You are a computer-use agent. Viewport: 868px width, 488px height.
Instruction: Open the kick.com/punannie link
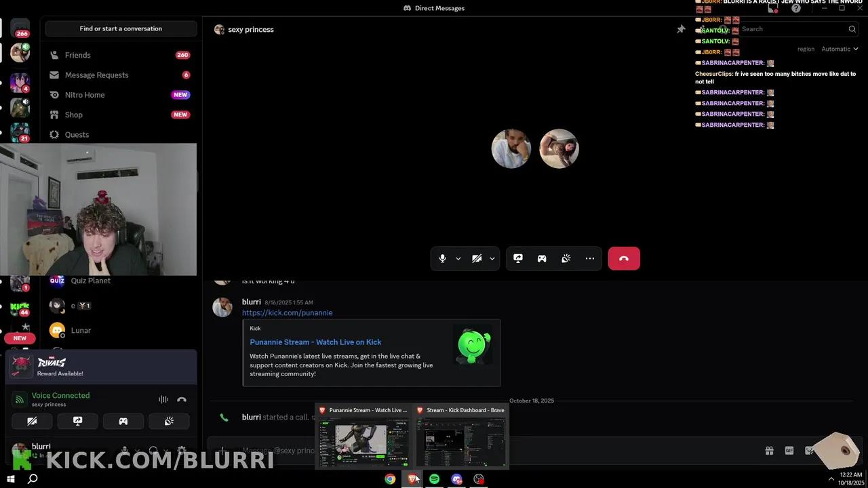[287, 312]
